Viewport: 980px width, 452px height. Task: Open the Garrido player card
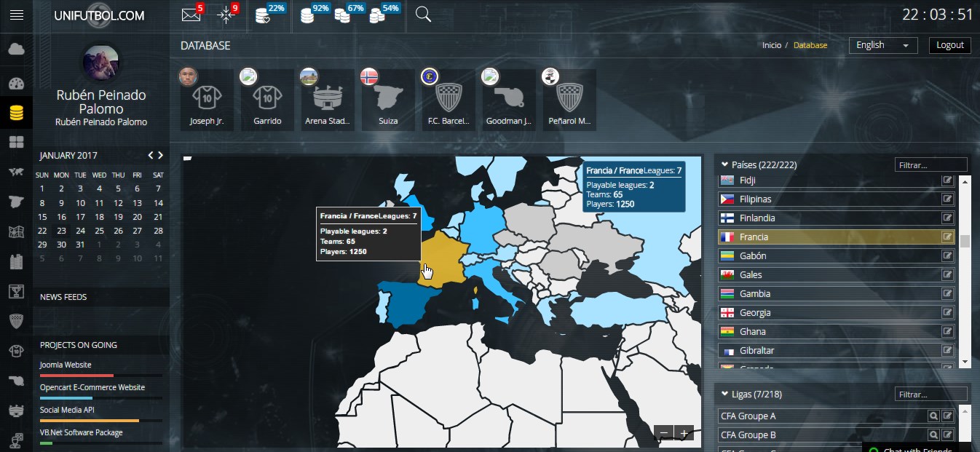point(267,100)
